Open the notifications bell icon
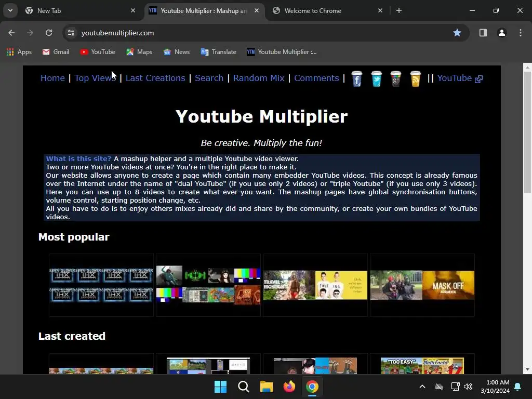The image size is (532, 399). (518, 387)
